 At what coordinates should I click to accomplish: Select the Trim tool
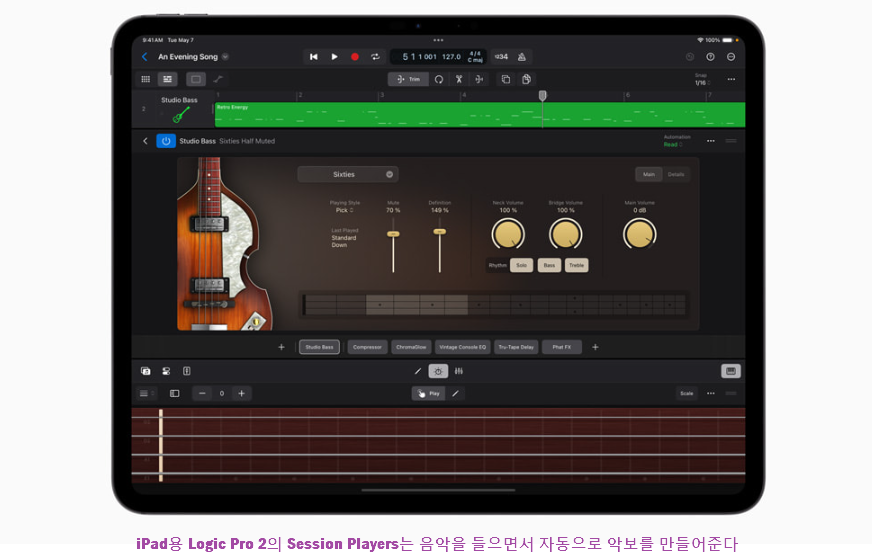[x=409, y=79]
